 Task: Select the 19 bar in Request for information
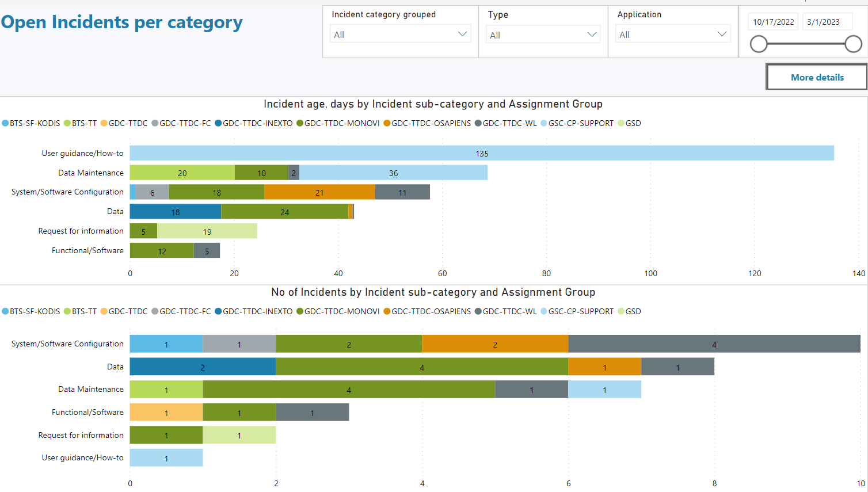tap(207, 231)
